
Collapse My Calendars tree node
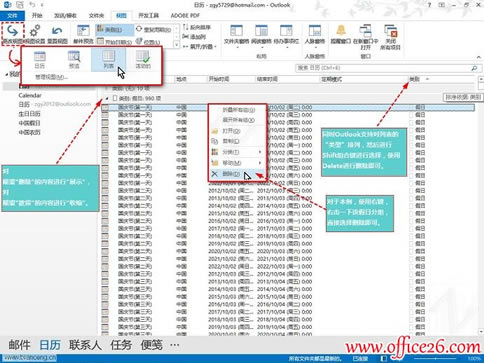point(7,74)
